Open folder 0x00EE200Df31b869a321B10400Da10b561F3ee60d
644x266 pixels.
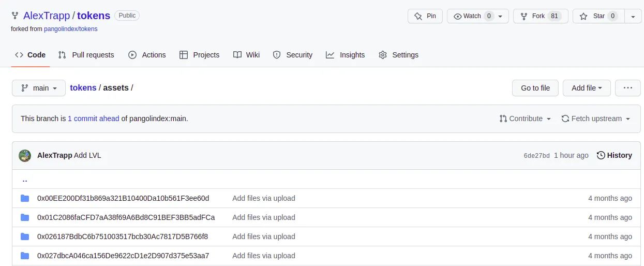123,198
